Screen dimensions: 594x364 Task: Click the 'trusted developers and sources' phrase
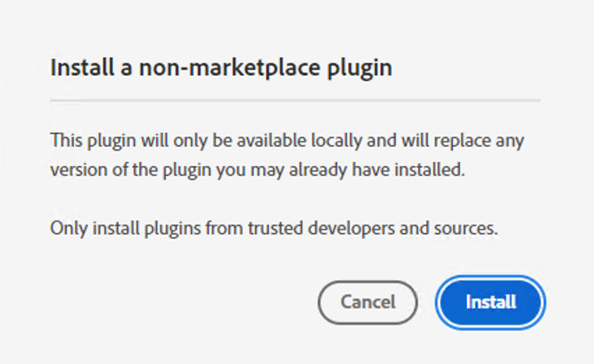click(x=373, y=229)
